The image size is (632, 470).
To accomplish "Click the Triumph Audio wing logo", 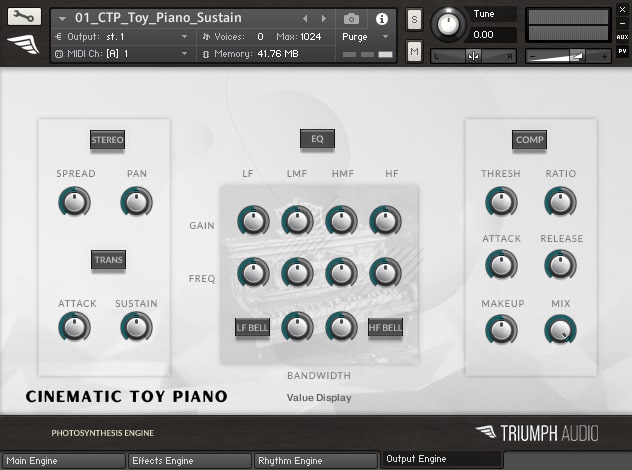I will pyautogui.click(x=23, y=44).
